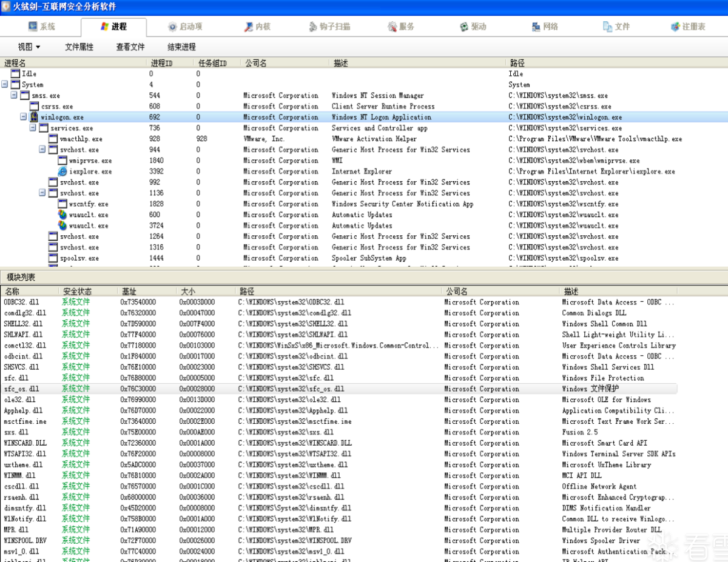The image size is (728, 562).
Task: Click 'VMware Activation Helper' description cell
Action: coord(374,139)
